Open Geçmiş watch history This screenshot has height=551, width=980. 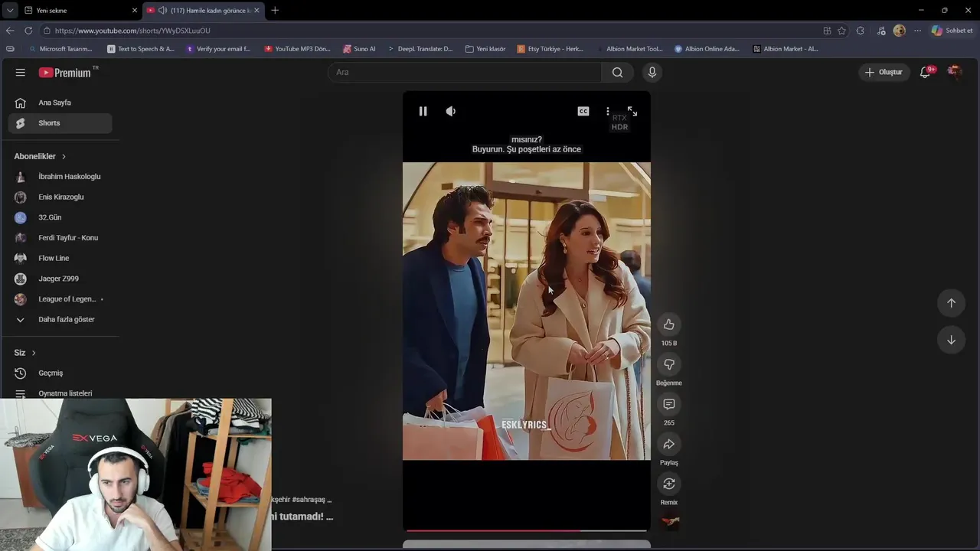point(60,373)
